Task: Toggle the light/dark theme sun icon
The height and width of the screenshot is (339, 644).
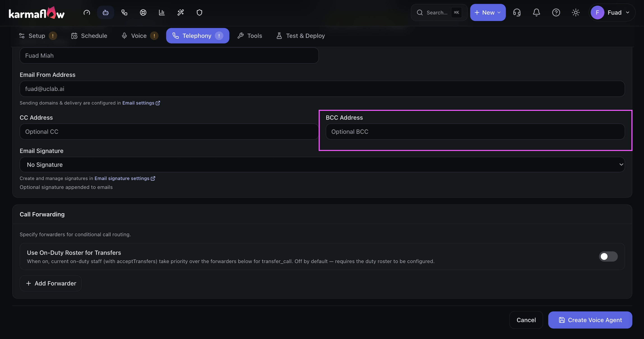Action: pos(575,12)
